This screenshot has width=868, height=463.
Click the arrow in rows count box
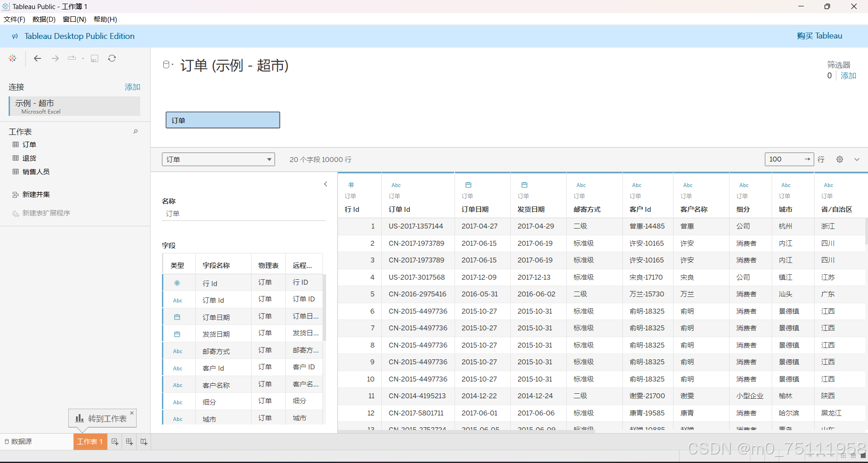pyautogui.click(x=807, y=159)
